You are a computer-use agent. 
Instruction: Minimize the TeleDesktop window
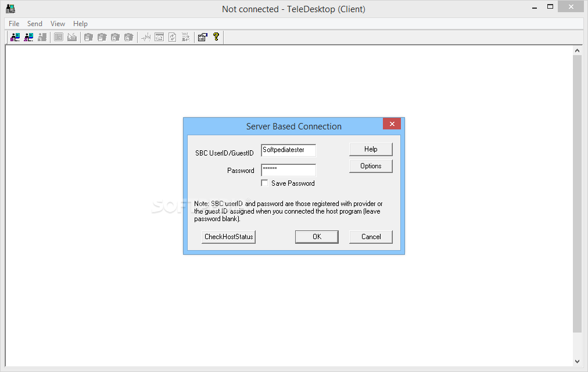535,8
